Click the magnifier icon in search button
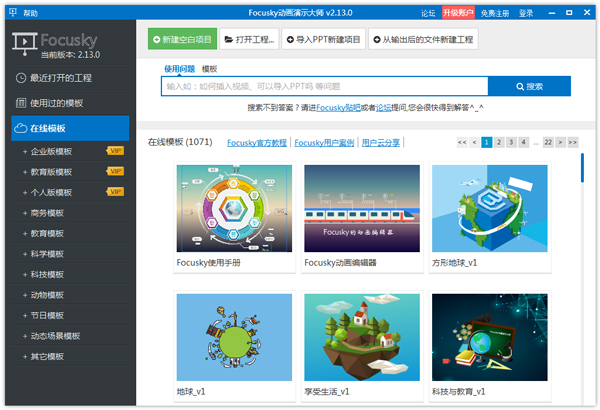 pos(520,87)
